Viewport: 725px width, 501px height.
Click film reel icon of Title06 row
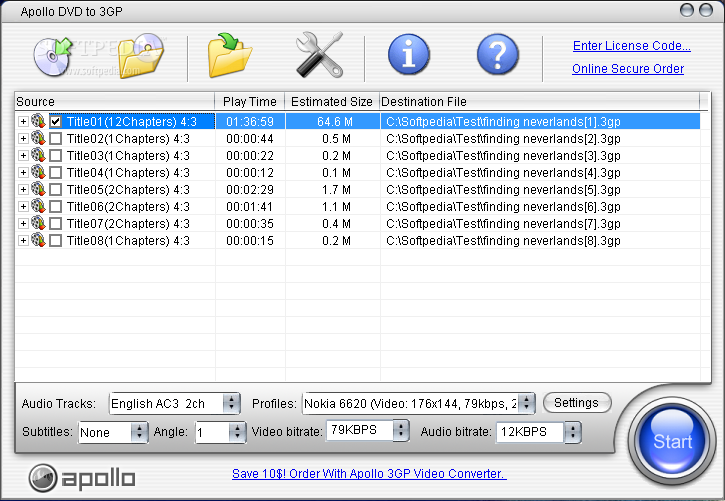pos(38,207)
